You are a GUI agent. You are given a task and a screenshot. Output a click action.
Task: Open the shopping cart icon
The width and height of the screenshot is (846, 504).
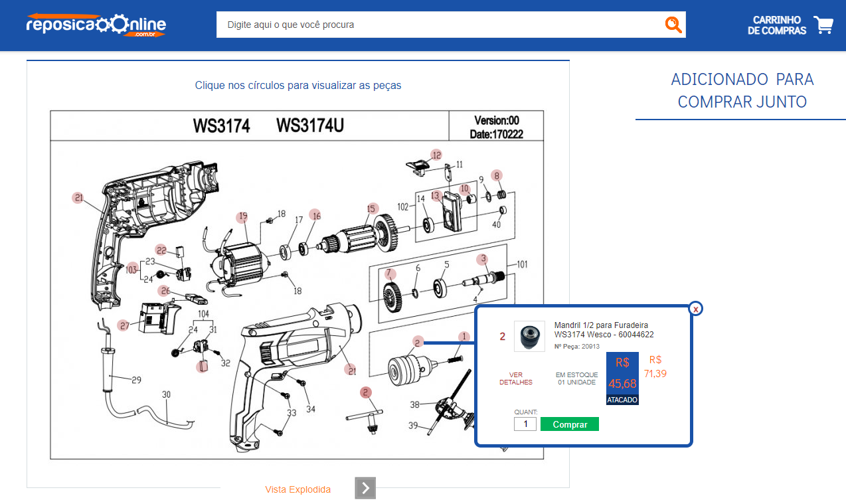[x=823, y=25]
